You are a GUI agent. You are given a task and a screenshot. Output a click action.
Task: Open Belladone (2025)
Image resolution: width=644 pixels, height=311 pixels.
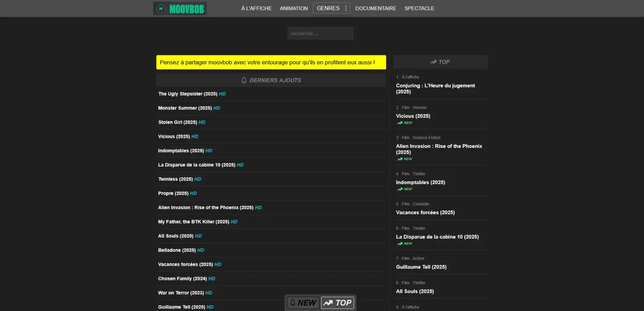coord(177,251)
